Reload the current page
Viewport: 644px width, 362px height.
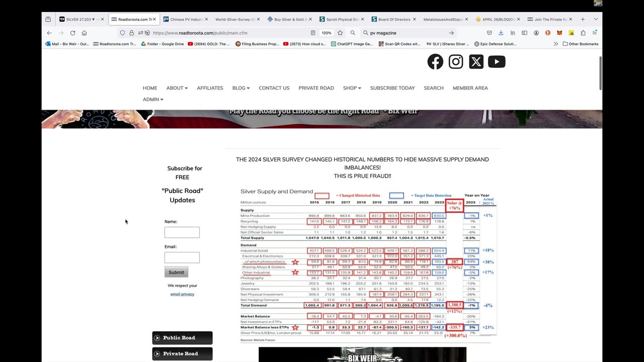(x=72, y=33)
